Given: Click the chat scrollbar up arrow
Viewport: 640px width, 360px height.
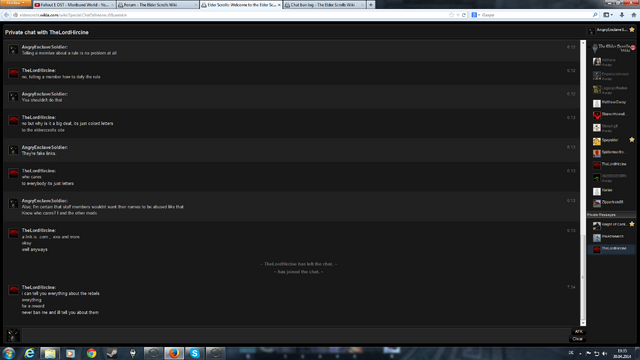Looking at the screenshot, I should pyautogui.click(x=583, y=42).
